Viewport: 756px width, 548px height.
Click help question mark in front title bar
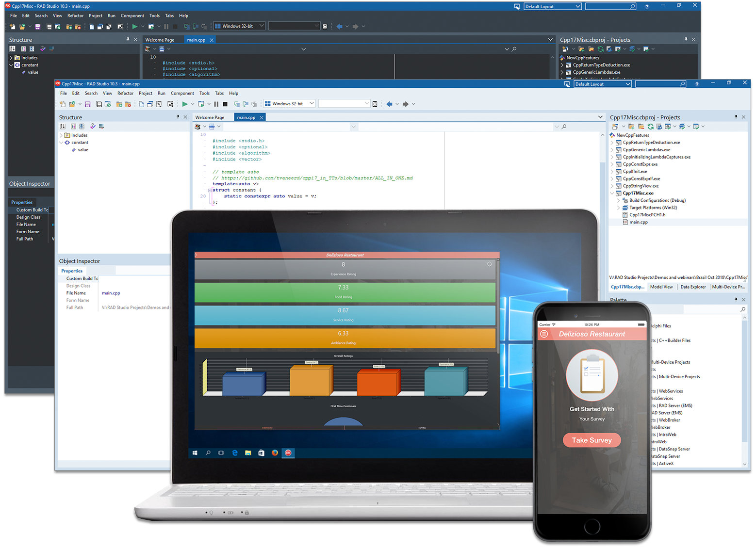697,84
